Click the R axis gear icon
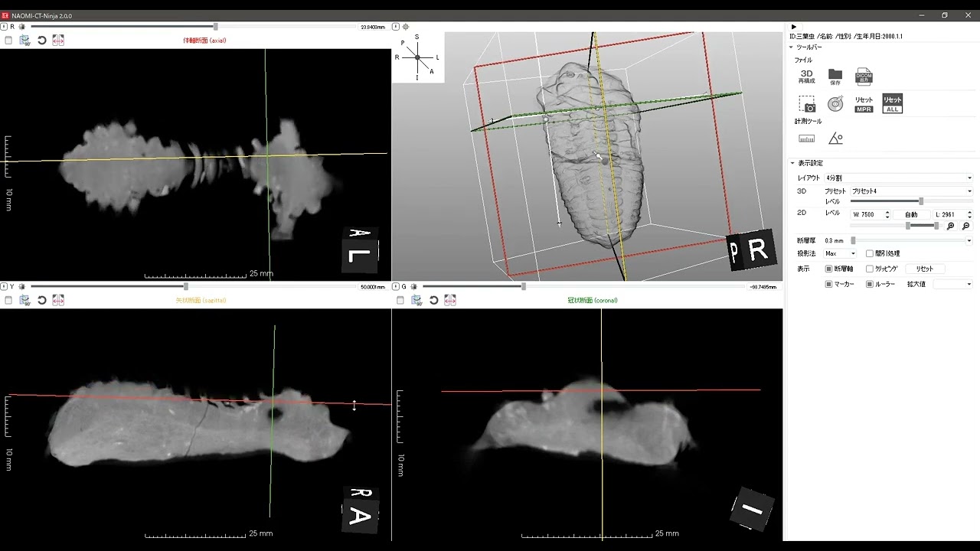Image resolution: width=980 pixels, height=551 pixels. click(21, 27)
